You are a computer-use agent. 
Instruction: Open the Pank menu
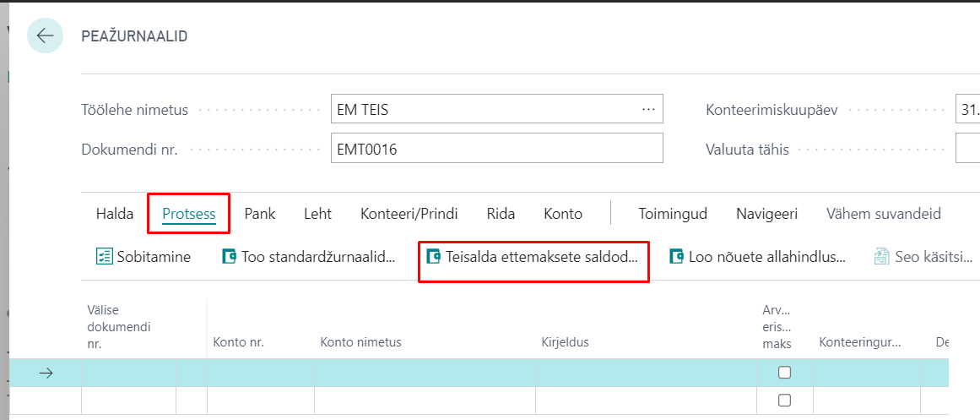259,214
